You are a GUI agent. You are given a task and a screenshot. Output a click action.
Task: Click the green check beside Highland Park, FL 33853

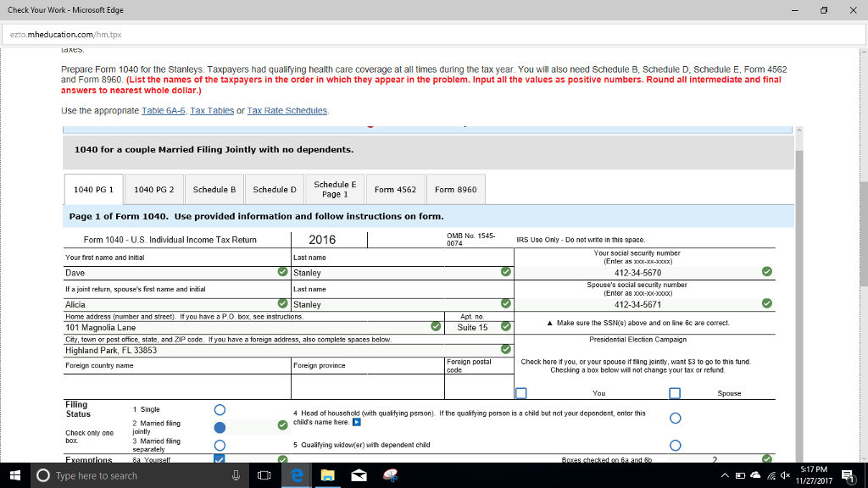click(505, 349)
